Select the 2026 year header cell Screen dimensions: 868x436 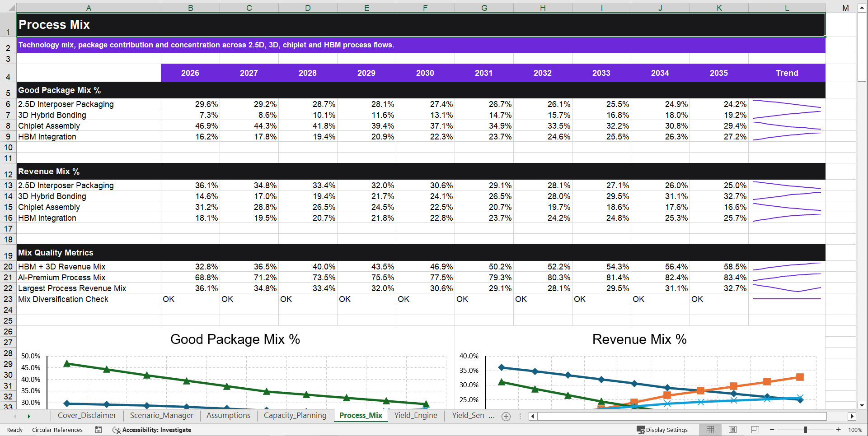pyautogui.click(x=190, y=73)
